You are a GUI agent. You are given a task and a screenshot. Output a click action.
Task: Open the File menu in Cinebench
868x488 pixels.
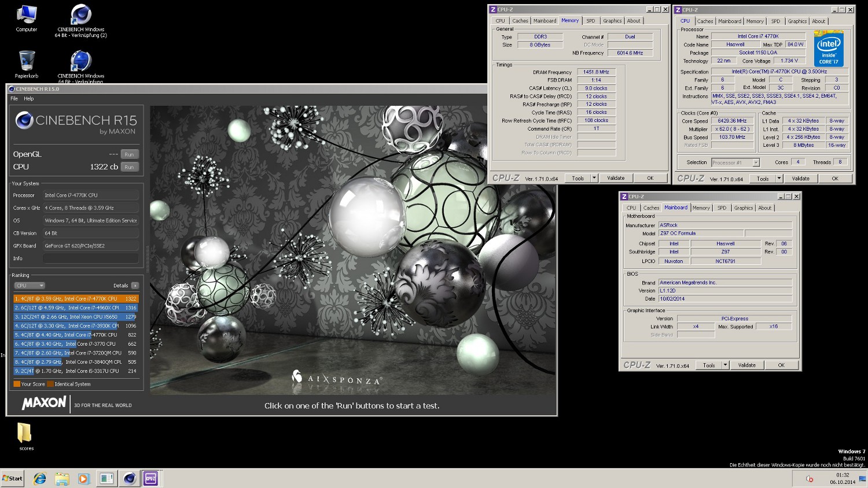(x=14, y=98)
